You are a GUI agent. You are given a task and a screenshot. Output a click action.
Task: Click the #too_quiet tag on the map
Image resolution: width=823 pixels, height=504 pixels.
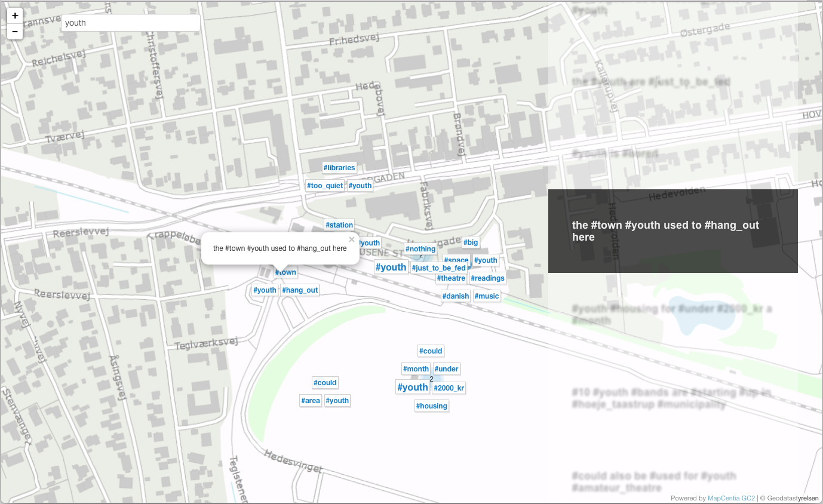click(x=325, y=186)
